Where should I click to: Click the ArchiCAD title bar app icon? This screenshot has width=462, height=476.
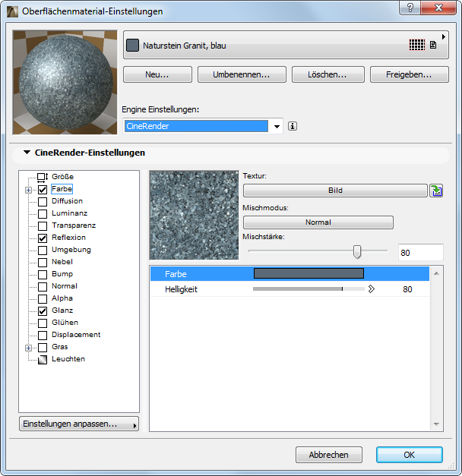(12, 11)
